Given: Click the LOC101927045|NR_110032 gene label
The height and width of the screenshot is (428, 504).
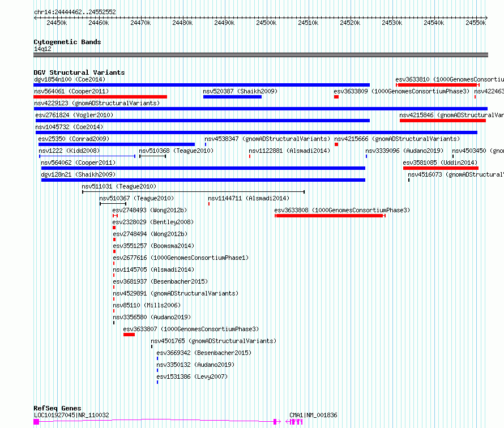Looking at the screenshot, I should pyautogui.click(x=71, y=415).
